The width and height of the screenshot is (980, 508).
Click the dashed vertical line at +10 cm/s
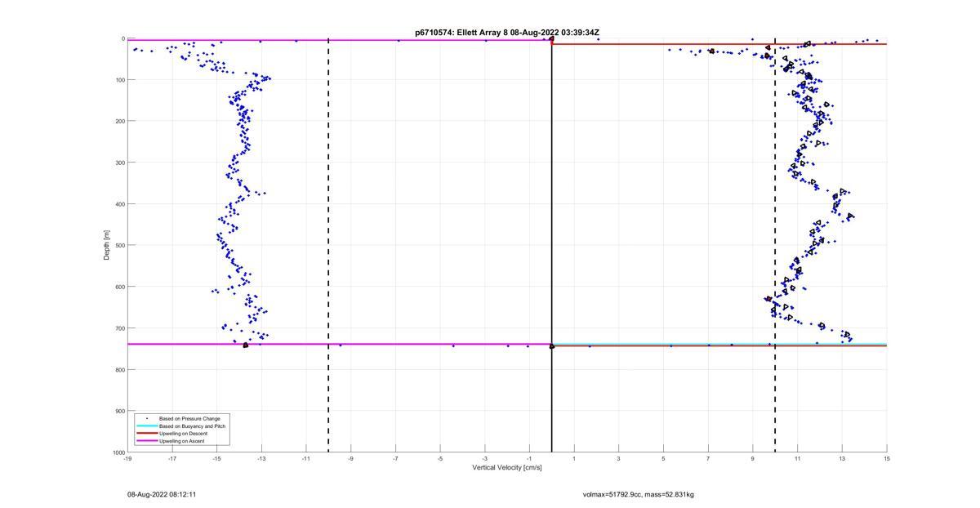pyautogui.click(x=775, y=245)
